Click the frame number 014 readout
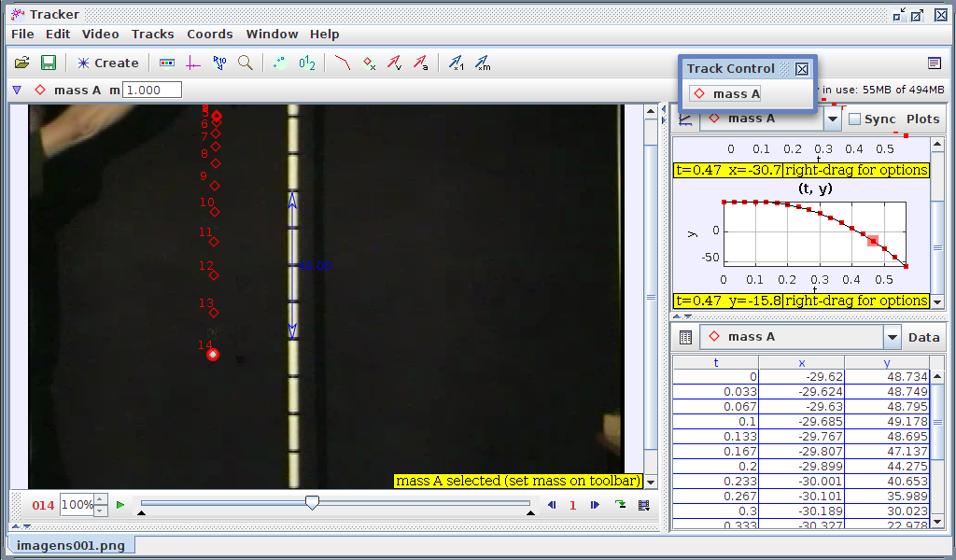The image size is (956, 560). click(x=43, y=505)
